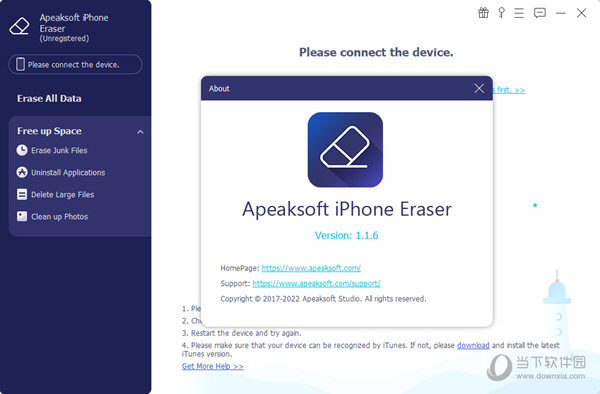Select Erase All Data
The height and width of the screenshot is (394, 600).
(49, 98)
